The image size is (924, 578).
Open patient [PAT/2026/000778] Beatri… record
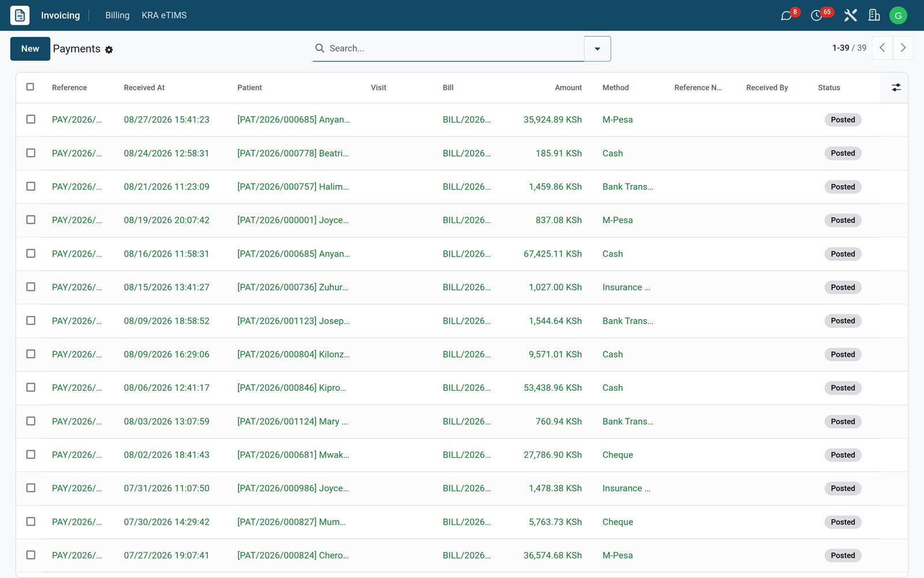[x=293, y=153]
